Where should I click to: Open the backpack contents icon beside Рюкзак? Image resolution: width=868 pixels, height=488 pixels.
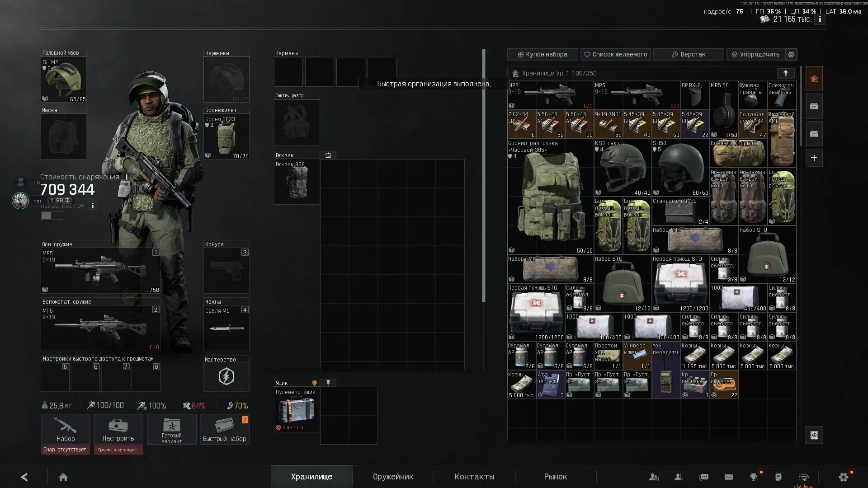click(x=328, y=155)
